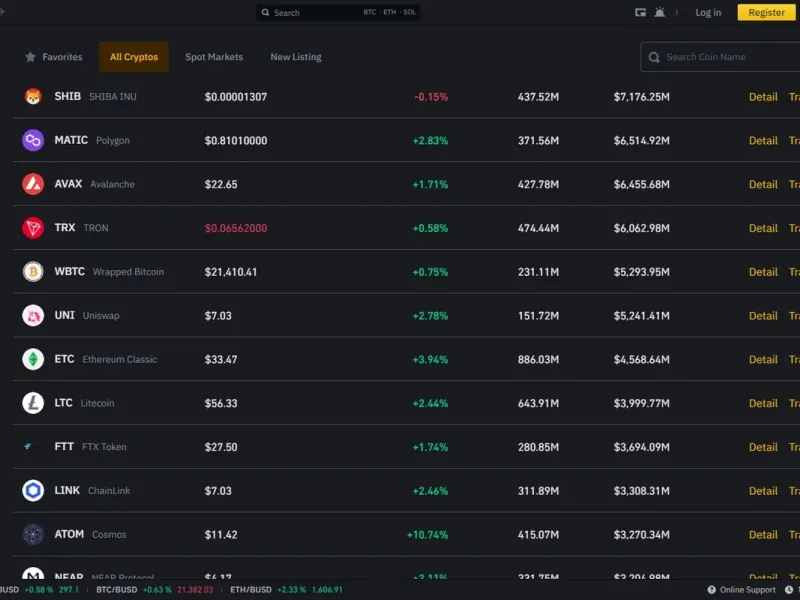Click the Avalanche AVAX coin icon
The height and width of the screenshot is (600, 800).
[33, 184]
